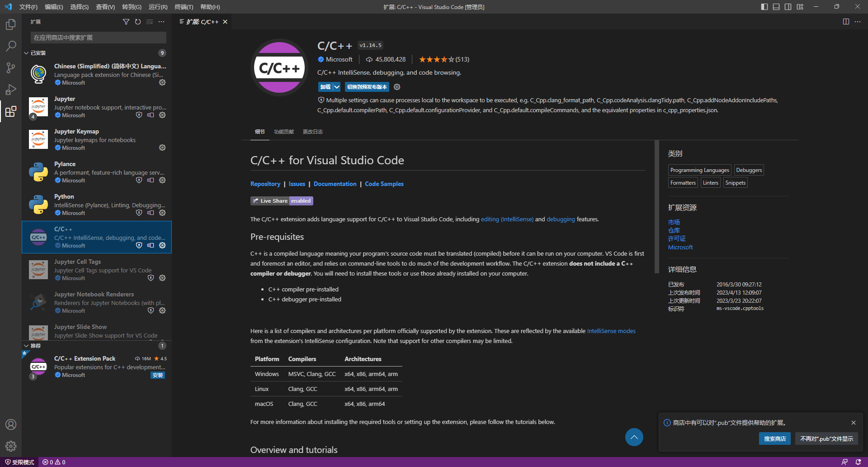Open the Terminal menu
The width and height of the screenshot is (868, 467).
pos(184,7)
